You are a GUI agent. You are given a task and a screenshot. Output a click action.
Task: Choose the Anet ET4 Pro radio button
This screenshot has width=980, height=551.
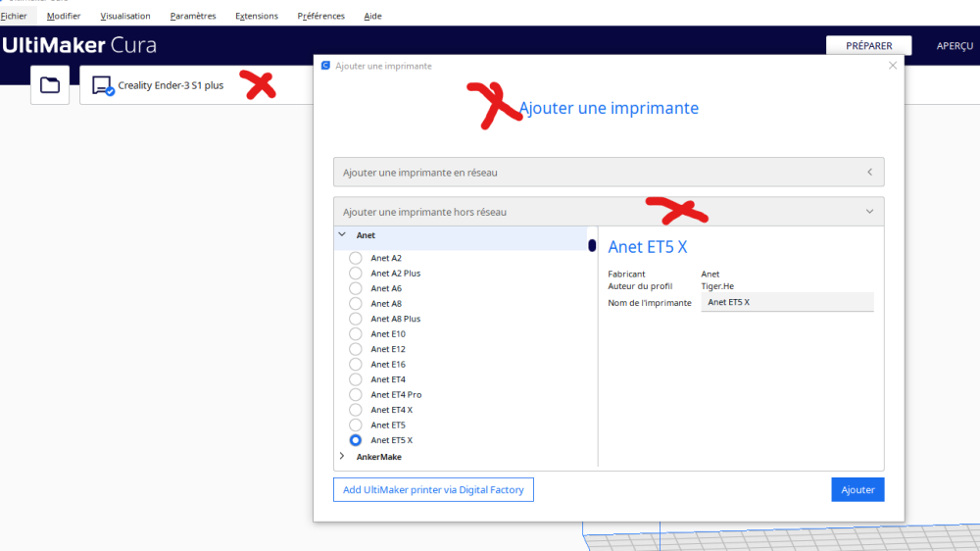356,395
